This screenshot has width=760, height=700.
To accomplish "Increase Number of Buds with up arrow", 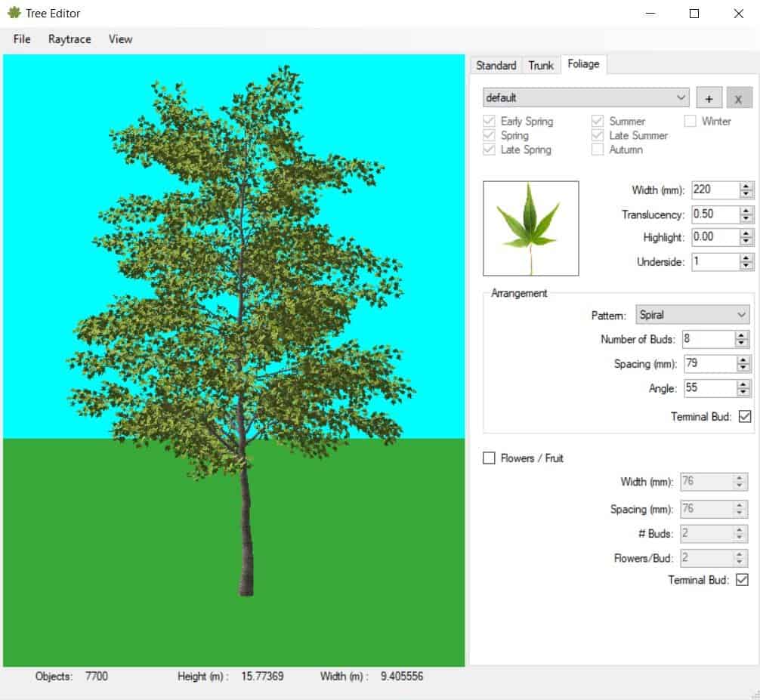I will [x=742, y=335].
